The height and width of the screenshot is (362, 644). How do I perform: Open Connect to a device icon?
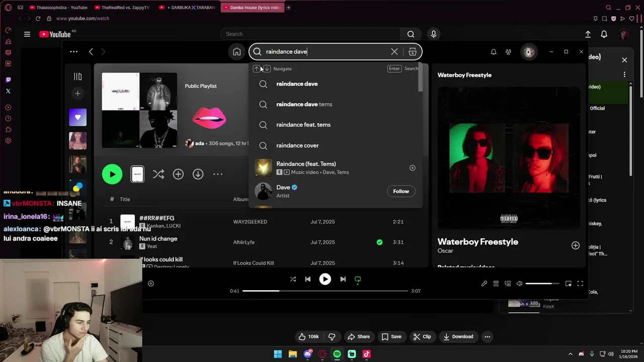[508, 284]
